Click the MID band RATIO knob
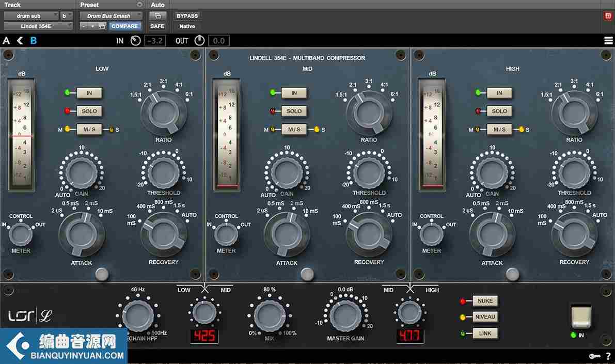The height and width of the screenshot is (364, 615). point(369,112)
